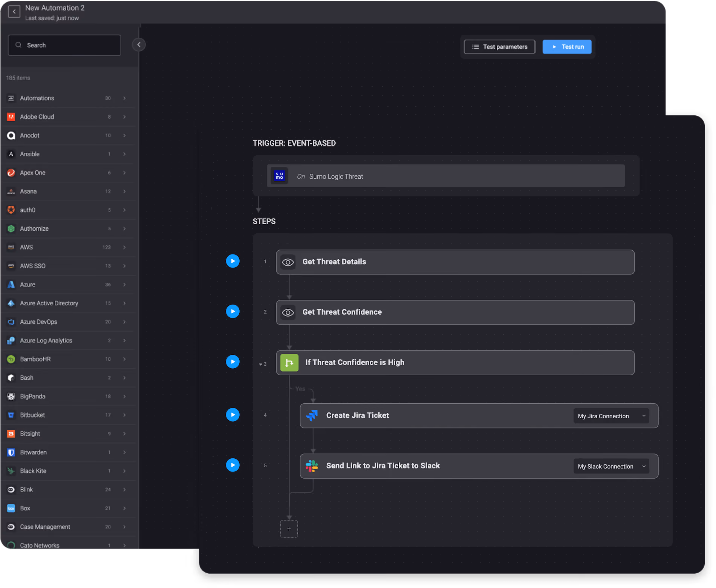The height and width of the screenshot is (588, 716).
Task: Expand the Azure Active Directory chevron
Action: pos(124,303)
